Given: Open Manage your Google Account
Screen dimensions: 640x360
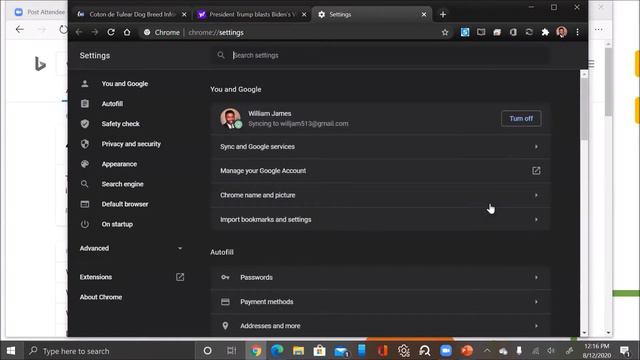Looking at the screenshot, I should point(381,171).
